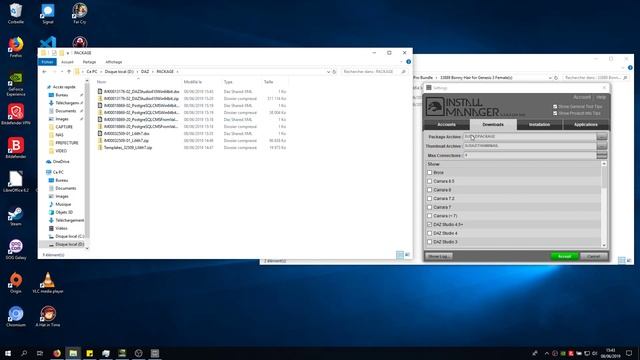Click the Thumbnail Archive path field
The height and width of the screenshot is (360, 640).
point(529,146)
